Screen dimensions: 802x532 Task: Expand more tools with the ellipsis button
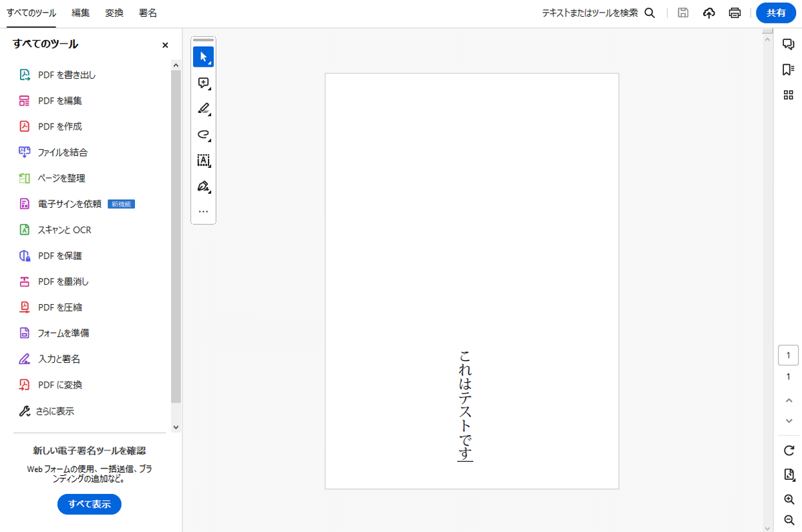[203, 211]
